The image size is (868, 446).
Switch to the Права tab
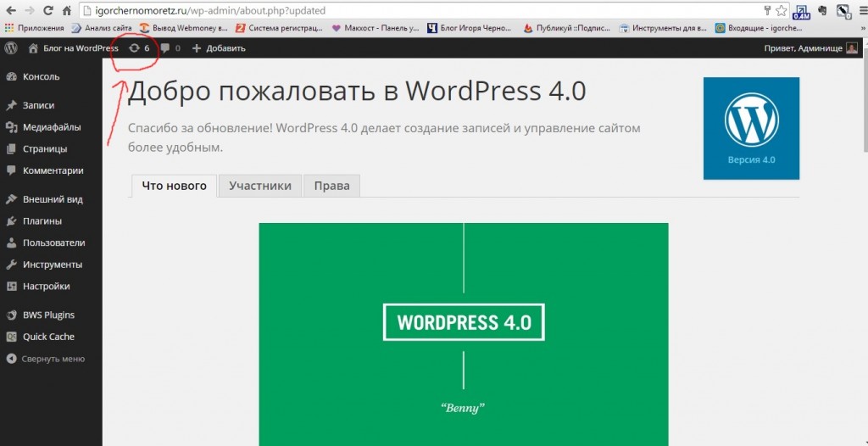coord(331,186)
